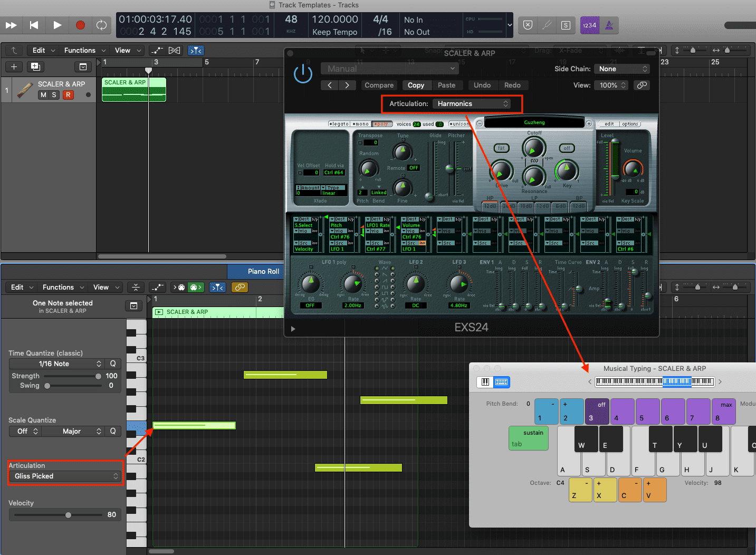756x555 pixels.
Task: Adjust the Velocity slider
Action: pyautogui.click(x=58, y=515)
